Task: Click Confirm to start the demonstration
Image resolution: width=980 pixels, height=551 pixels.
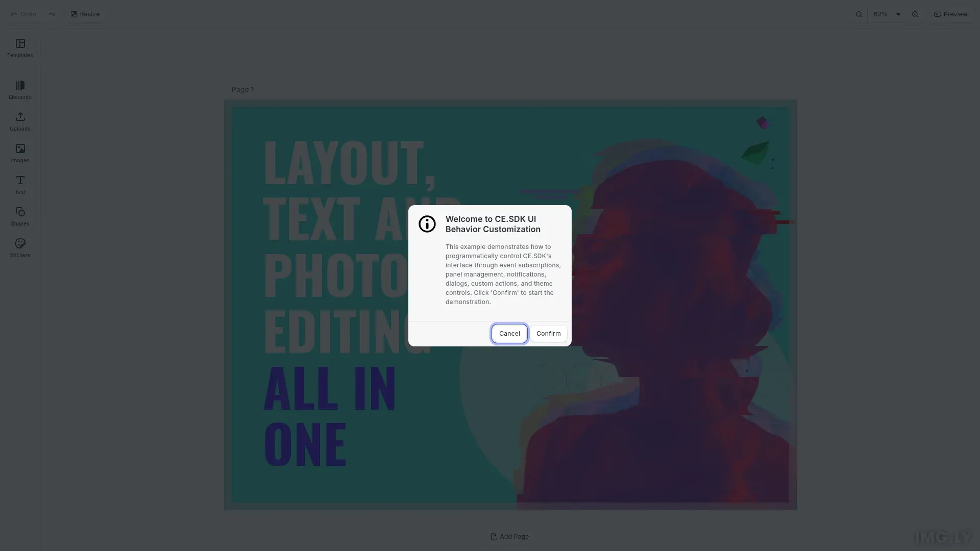Action: click(x=548, y=333)
